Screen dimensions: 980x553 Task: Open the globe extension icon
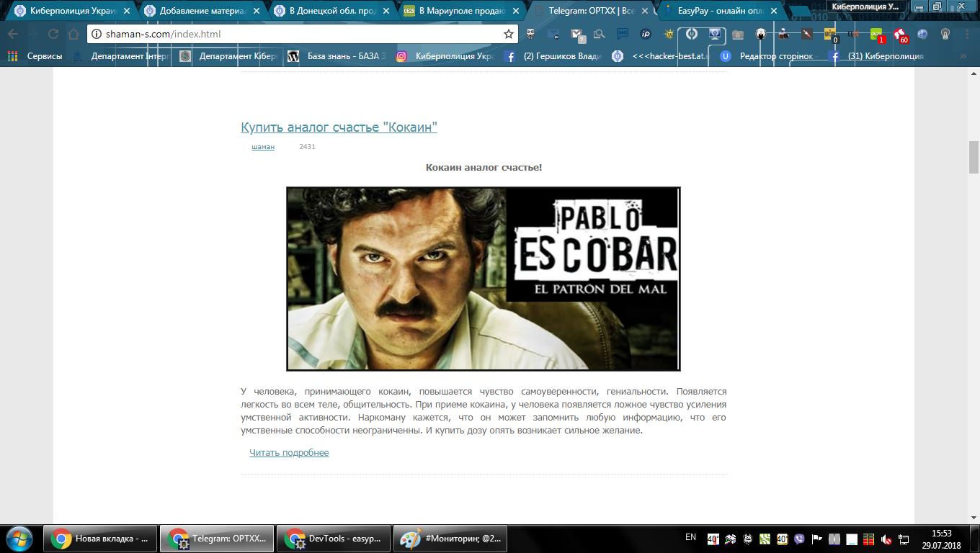coord(922,34)
